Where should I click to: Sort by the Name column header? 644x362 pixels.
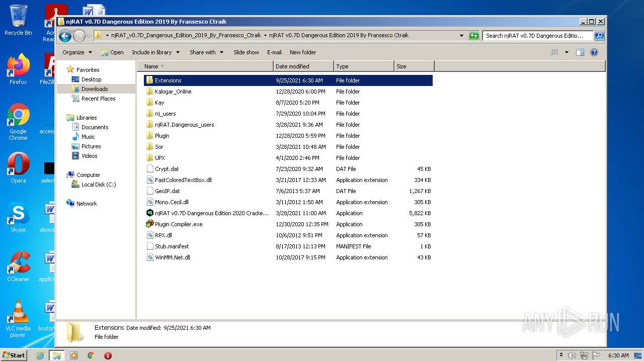205,66
